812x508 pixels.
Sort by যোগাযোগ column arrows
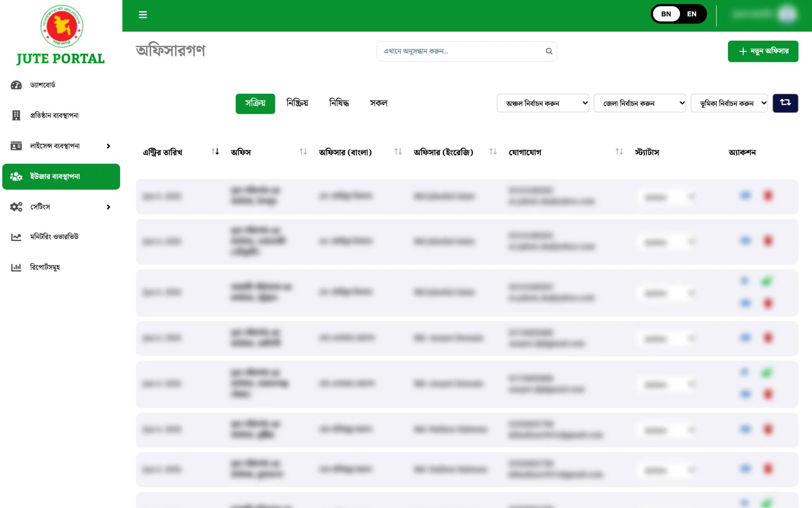coord(620,152)
